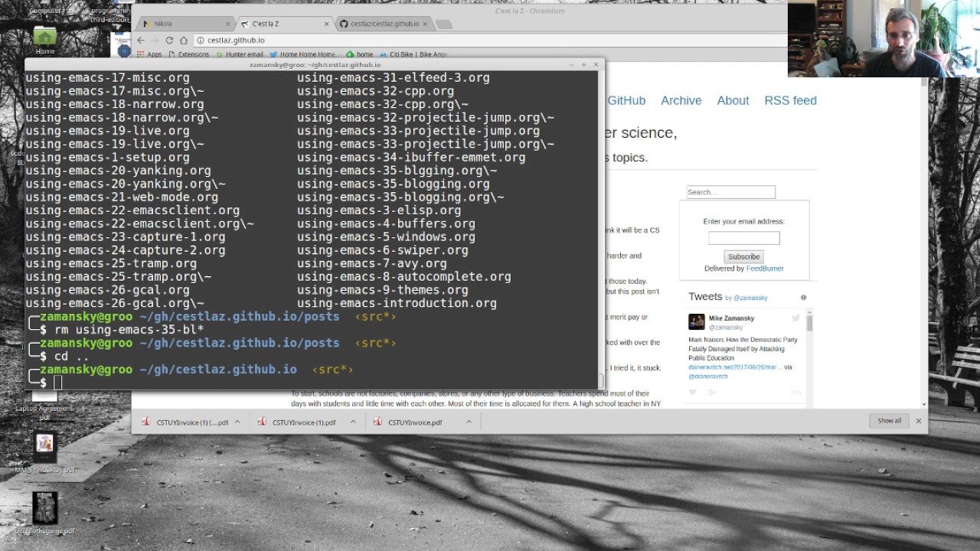
Task: Open the Home Home Home Twitter bookmark
Action: 302,54
